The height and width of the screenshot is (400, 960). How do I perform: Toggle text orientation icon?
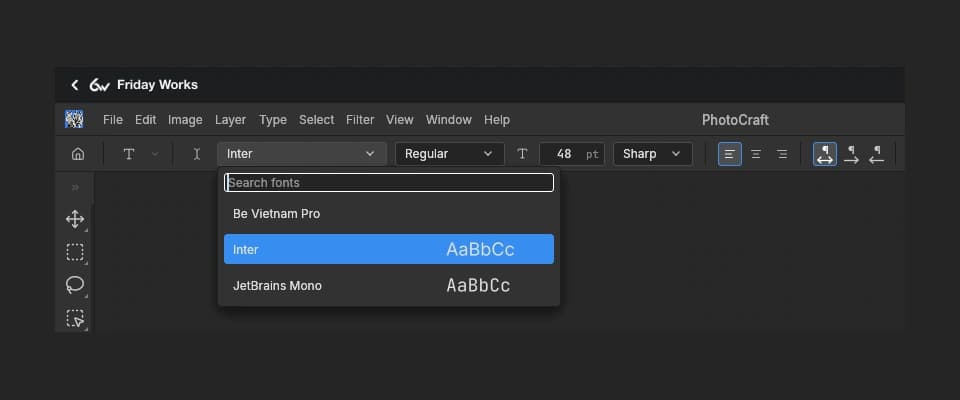[x=197, y=154]
